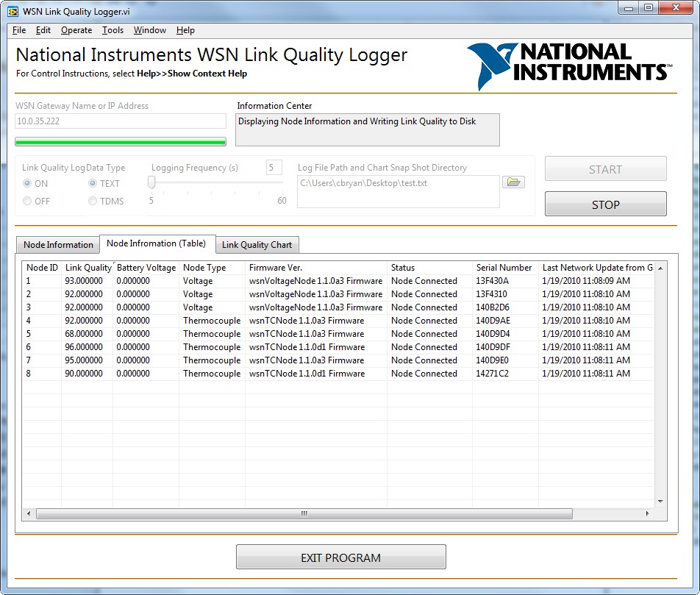Click battery voltage 0.000000 for node 3

133,307
